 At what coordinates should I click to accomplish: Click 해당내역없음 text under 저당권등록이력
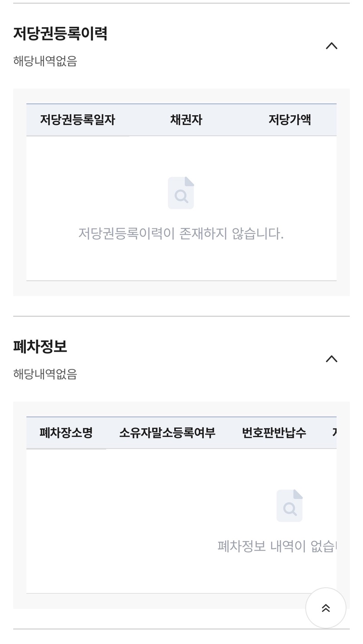45,61
